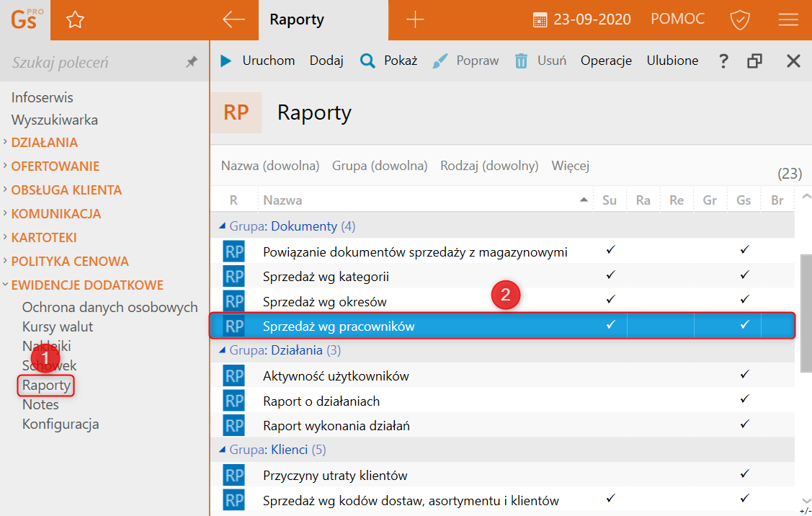Toggle Gs checkmark for Aktywność użytkowników
Image resolution: width=812 pixels, height=516 pixels.
745,374
